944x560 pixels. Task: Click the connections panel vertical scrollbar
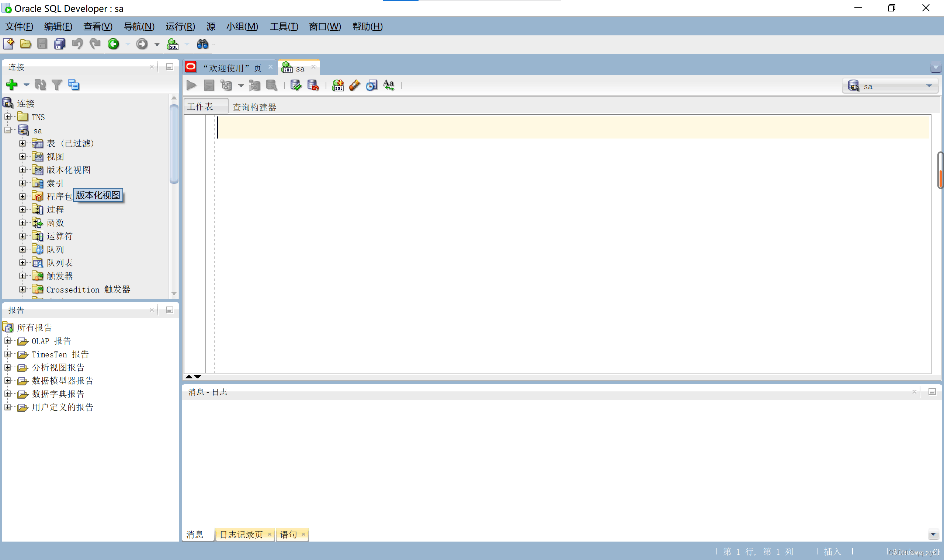click(x=174, y=144)
